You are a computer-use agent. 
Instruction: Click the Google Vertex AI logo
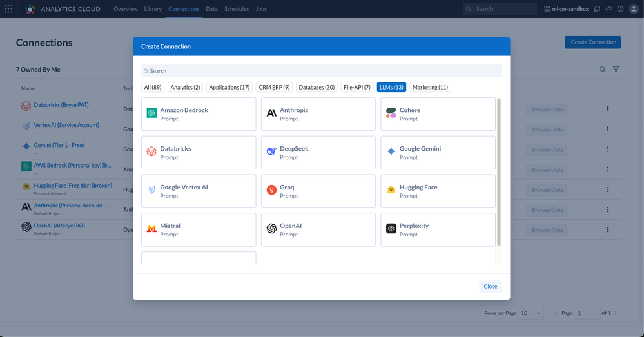click(151, 189)
